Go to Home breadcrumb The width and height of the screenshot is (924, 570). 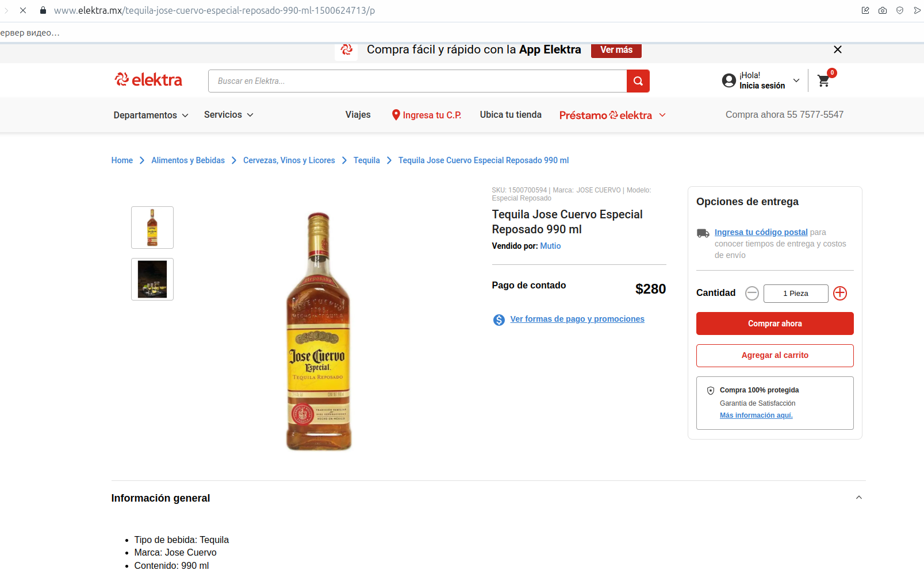[x=122, y=160]
